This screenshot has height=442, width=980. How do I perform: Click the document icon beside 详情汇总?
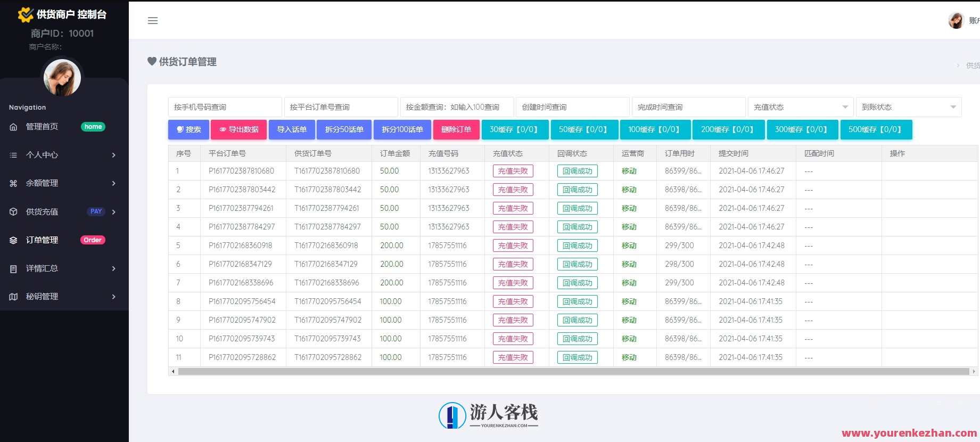coord(13,269)
